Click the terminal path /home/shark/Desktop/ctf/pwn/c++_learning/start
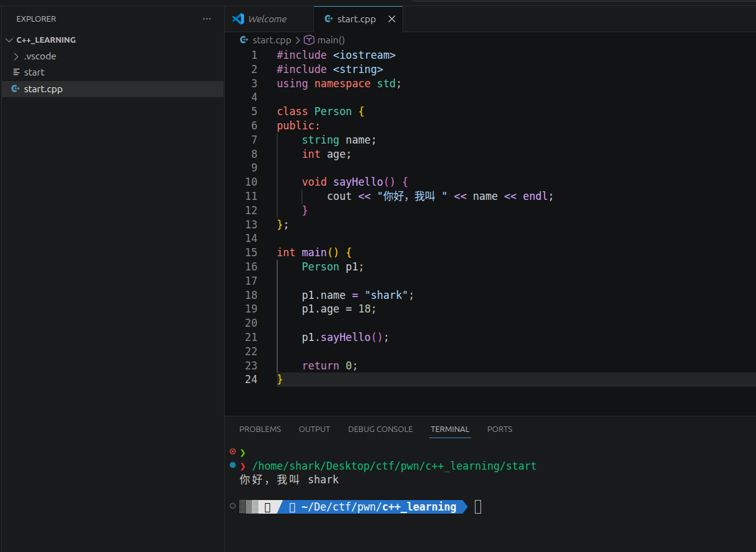 coord(394,465)
